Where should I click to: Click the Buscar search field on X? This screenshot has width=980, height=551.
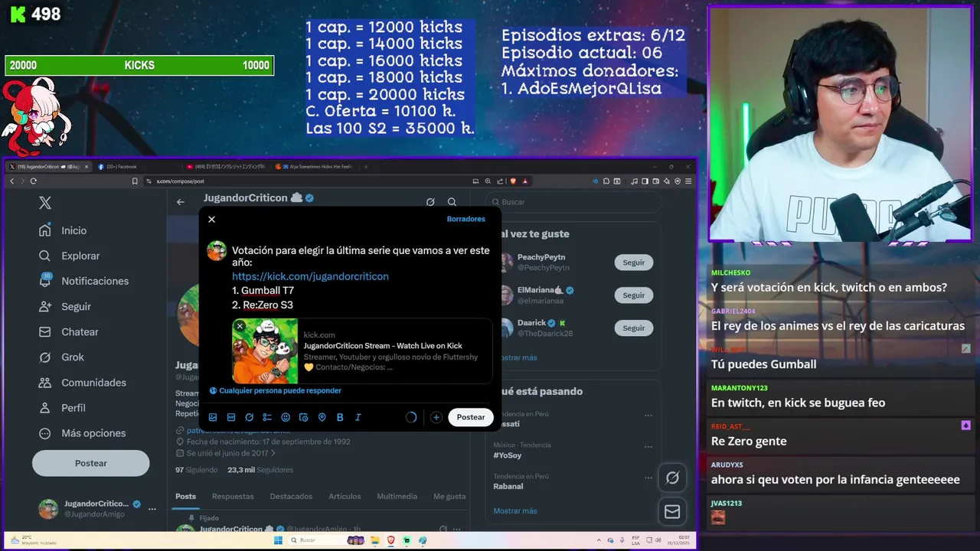pyautogui.click(x=575, y=202)
